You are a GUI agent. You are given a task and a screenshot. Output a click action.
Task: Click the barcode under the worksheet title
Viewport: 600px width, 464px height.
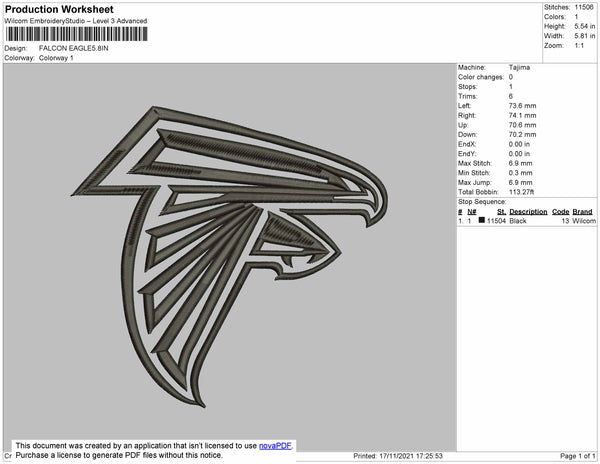tap(76, 34)
